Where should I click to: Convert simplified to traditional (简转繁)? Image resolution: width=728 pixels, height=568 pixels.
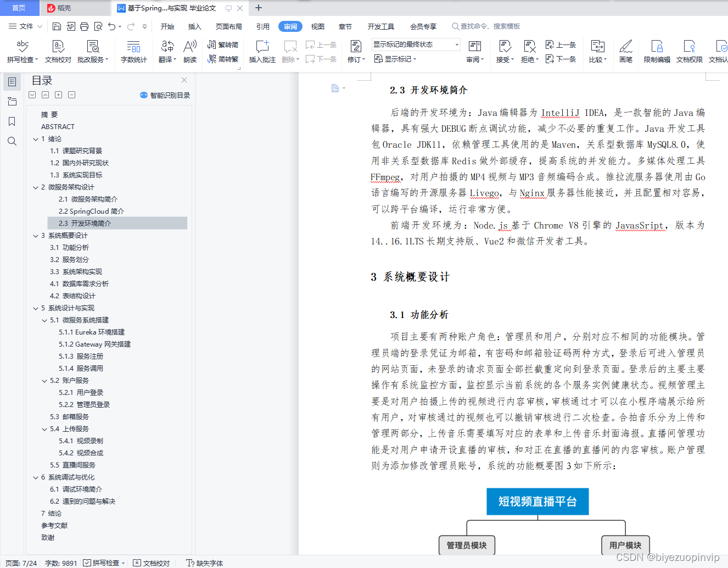[x=223, y=59]
